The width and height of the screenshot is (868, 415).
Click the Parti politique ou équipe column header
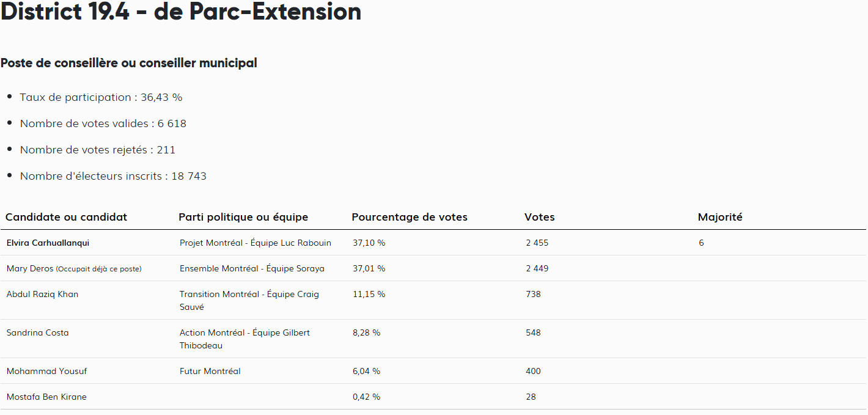pos(243,217)
